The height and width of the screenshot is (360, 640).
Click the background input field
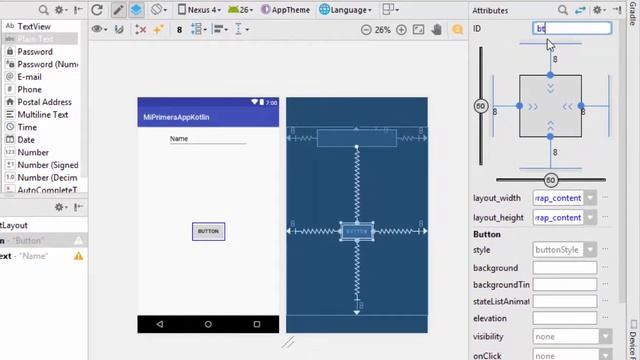coord(565,268)
